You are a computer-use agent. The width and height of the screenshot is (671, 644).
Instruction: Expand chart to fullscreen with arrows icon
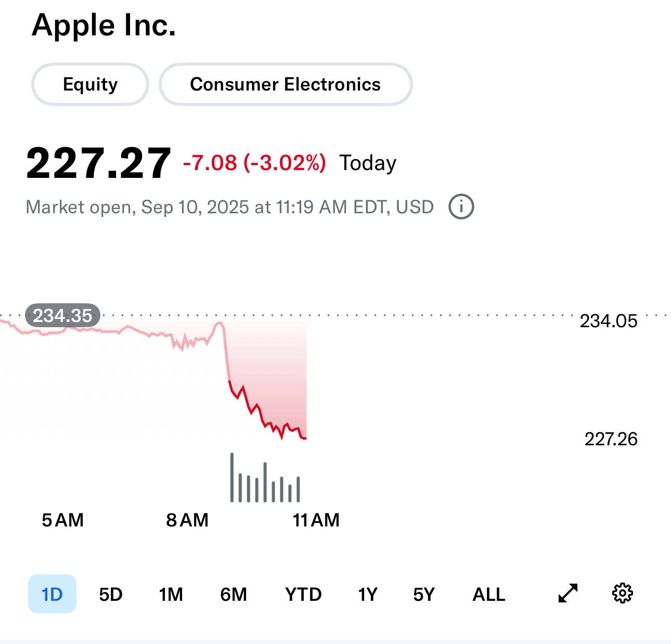pyautogui.click(x=568, y=593)
